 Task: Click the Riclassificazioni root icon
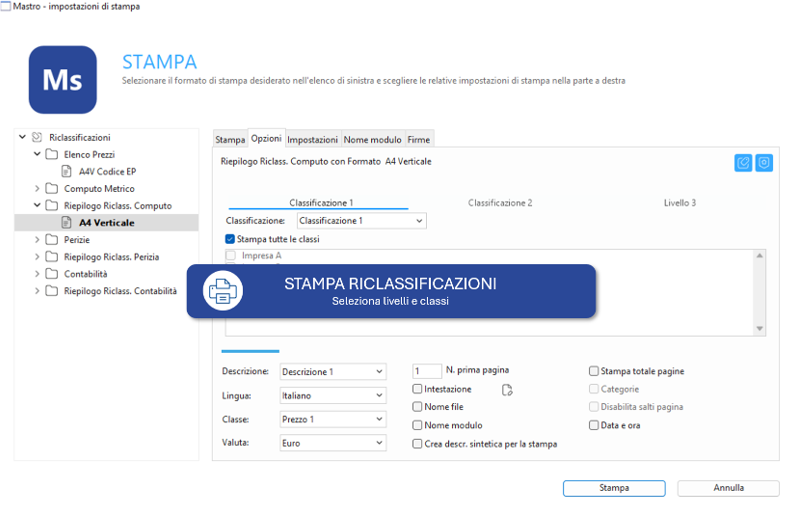[x=37, y=137]
